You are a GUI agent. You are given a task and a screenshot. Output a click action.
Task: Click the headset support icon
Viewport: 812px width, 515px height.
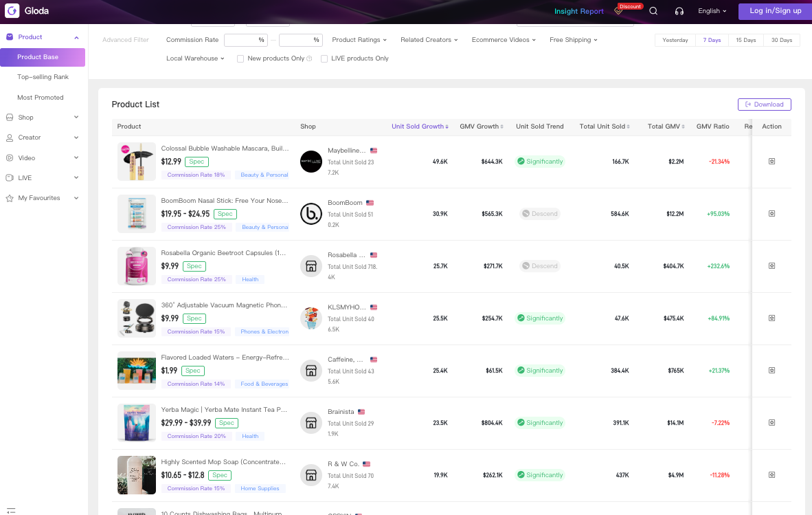(x=679, y=11)
